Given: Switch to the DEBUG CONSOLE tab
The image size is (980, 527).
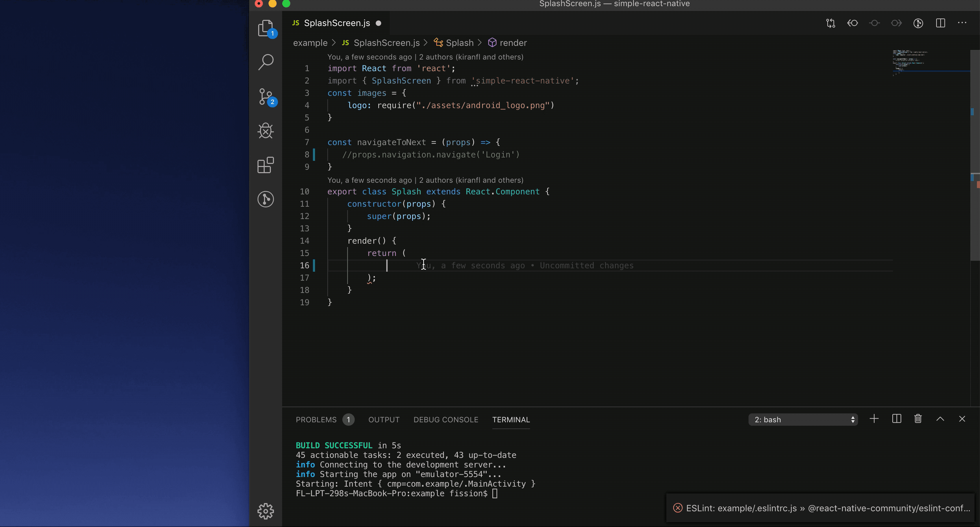Looking at the screenshot, I should (445, 420).
